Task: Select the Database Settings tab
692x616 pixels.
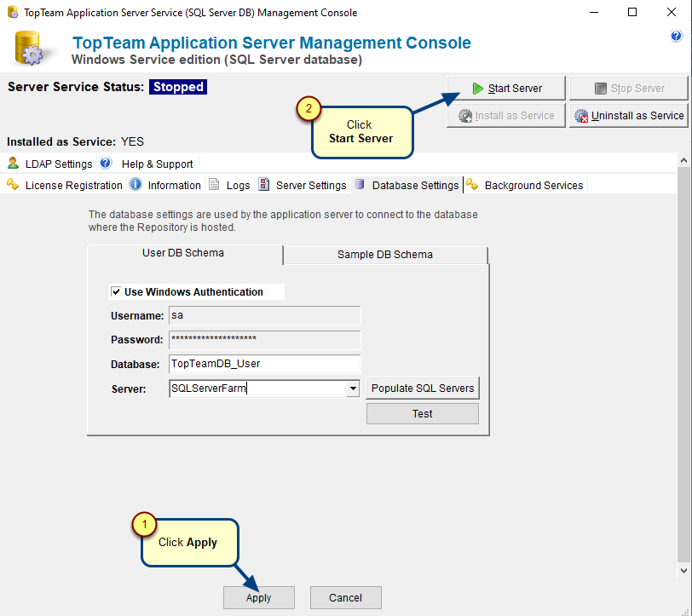Action: pos(407,185)
